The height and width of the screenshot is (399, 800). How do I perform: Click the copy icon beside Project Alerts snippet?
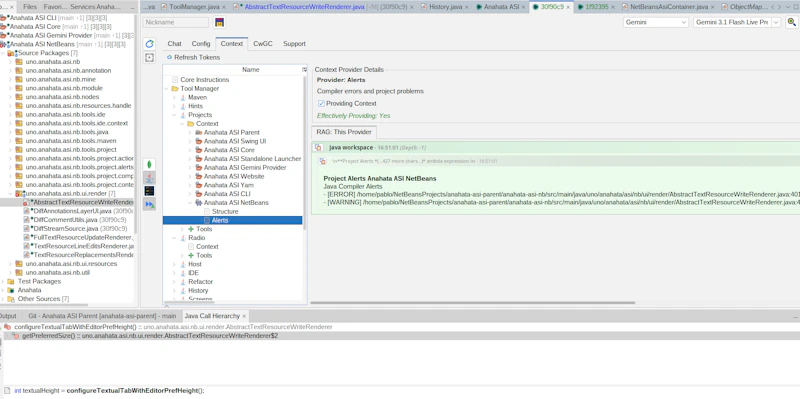[x=322, y=161]
